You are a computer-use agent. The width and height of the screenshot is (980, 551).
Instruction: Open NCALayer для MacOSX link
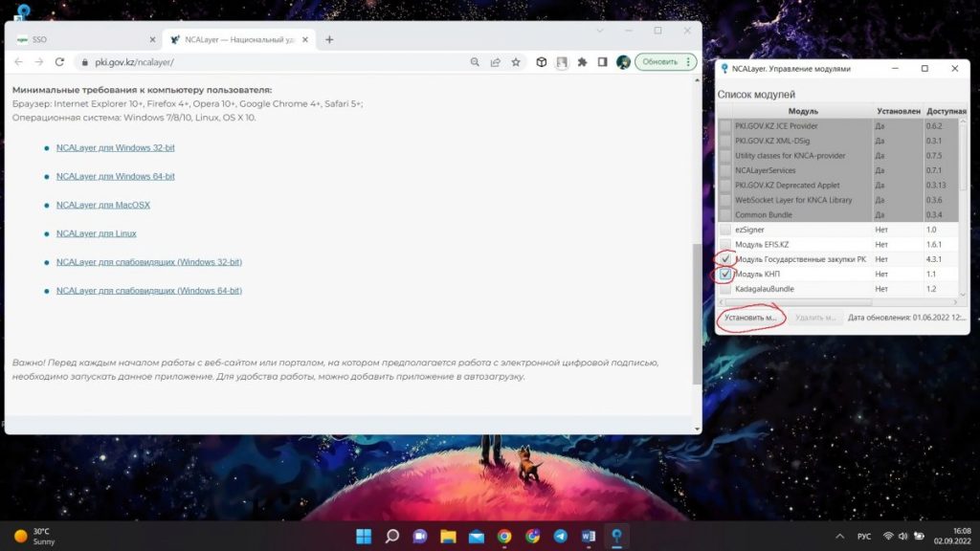pos(103,205)
